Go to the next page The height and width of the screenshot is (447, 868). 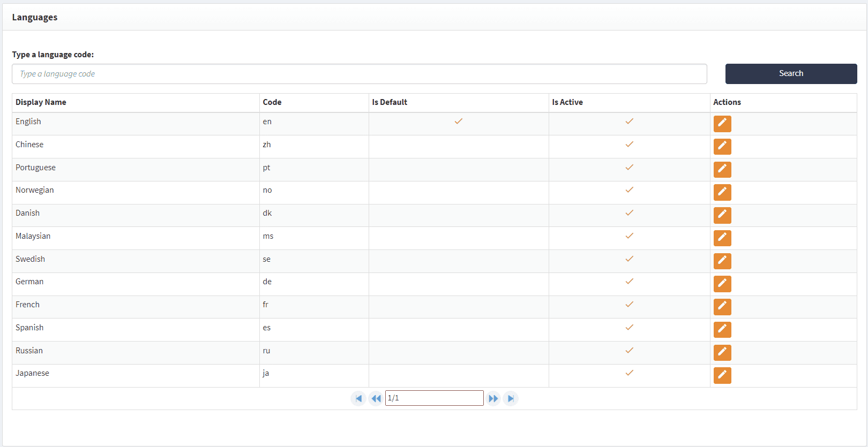point(493,398)
